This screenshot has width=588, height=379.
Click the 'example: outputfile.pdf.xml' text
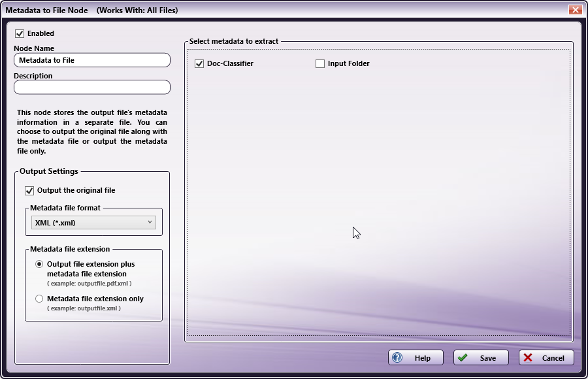click(x=90, y=284)
